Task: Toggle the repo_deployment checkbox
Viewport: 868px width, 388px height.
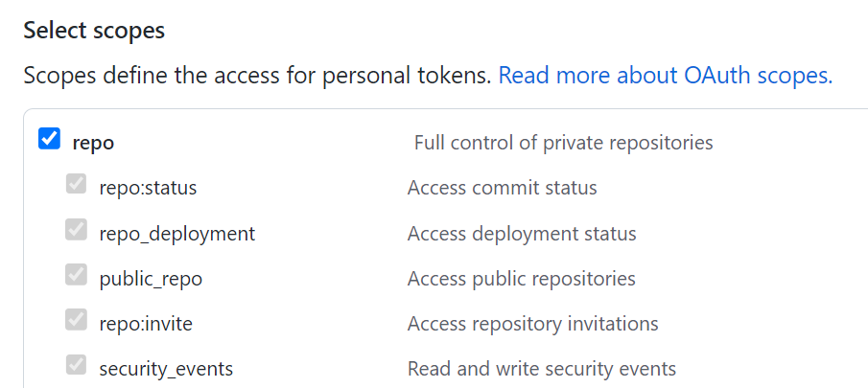Action: click(76, 230)
